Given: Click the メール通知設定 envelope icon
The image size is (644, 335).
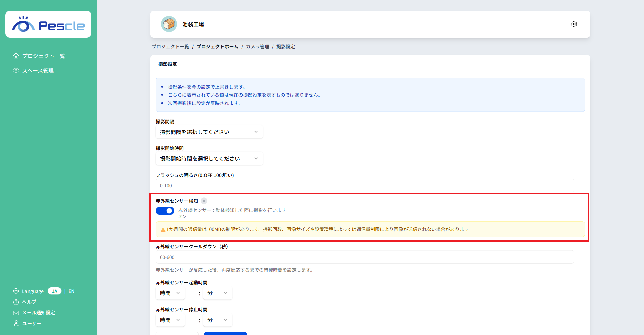Looking at the screenshot, I should (x=16, y=313).
